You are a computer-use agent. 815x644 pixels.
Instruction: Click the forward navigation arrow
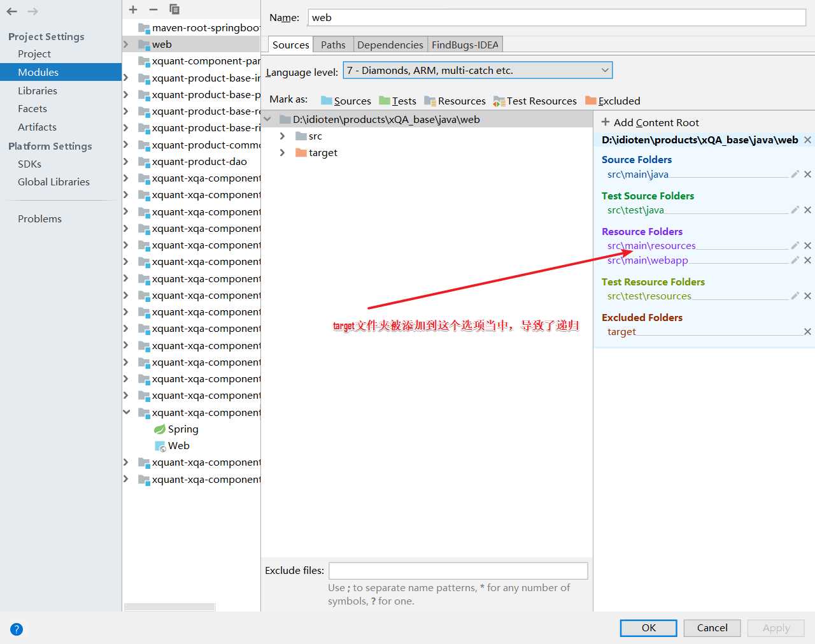click(33, 11)
